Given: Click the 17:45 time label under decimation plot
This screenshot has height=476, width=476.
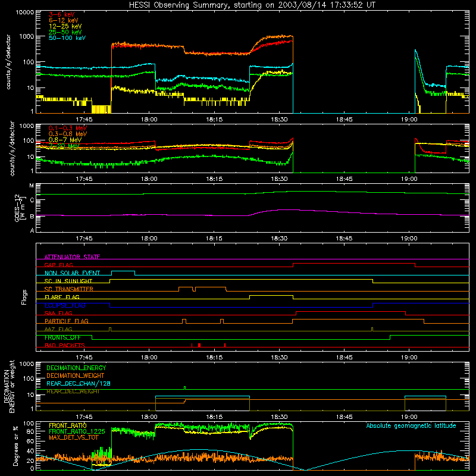Looking at the screenshot, I should (x=84, y=417).
